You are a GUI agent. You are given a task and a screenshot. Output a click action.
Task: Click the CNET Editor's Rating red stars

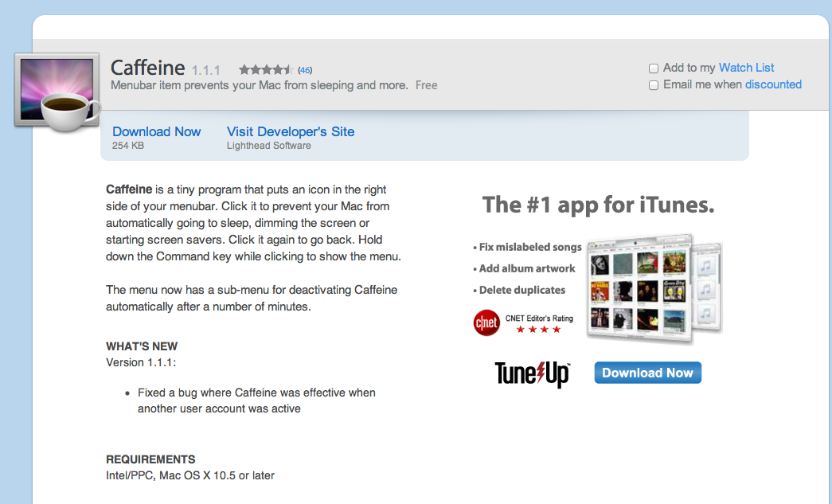click(x=538, y=330)
